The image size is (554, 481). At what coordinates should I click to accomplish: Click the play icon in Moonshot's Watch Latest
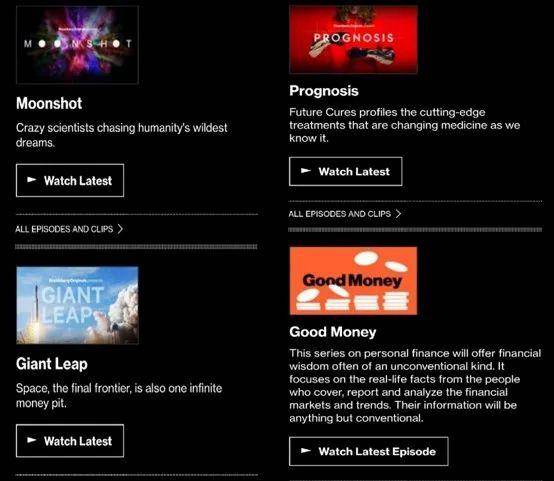32,180
